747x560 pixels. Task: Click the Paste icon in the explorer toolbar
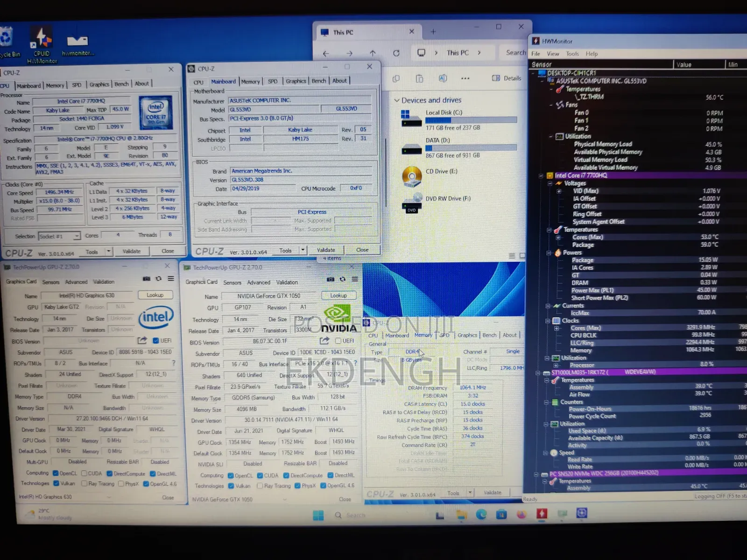[x=419, y=78]
